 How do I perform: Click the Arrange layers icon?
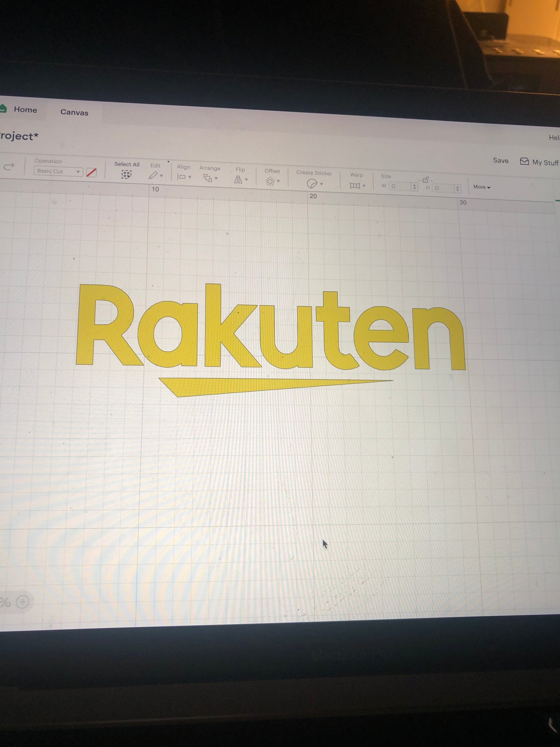coord(207,178)
